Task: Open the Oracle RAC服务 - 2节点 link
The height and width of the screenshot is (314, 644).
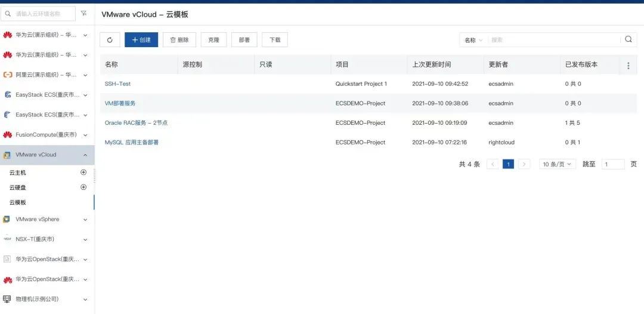Action: pyautogui.click(x=136, y=123)
